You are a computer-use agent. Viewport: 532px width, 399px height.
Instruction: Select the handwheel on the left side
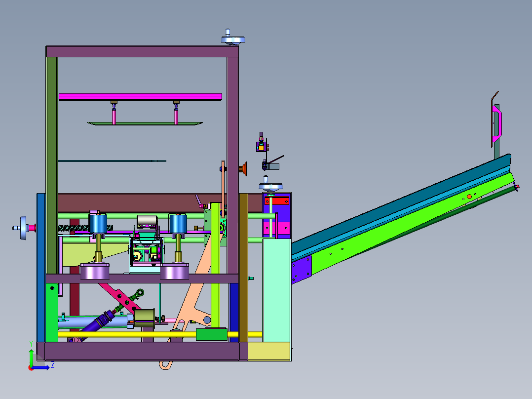[x=23, y=228]
